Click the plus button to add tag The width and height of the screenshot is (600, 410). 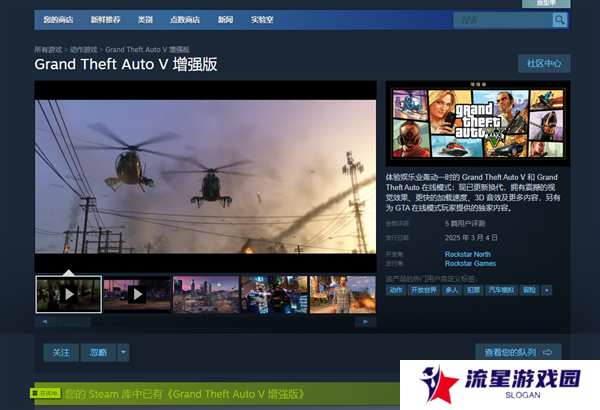click(x=546, y=290)
